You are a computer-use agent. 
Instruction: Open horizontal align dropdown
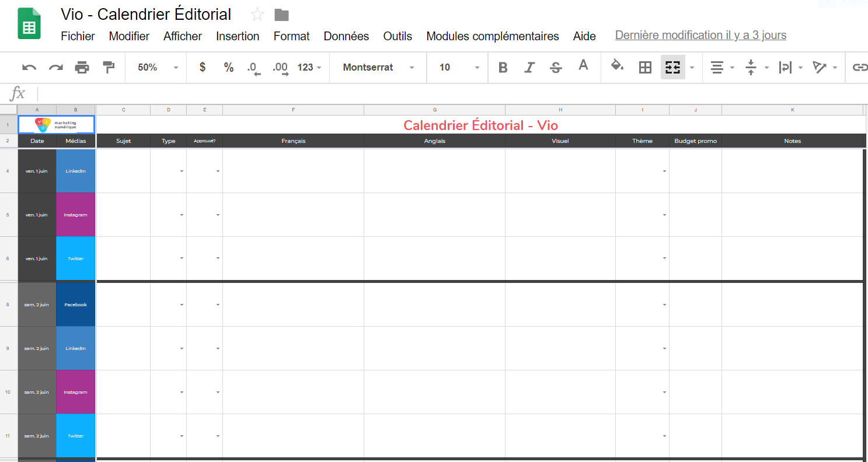(x=722, y=68)
